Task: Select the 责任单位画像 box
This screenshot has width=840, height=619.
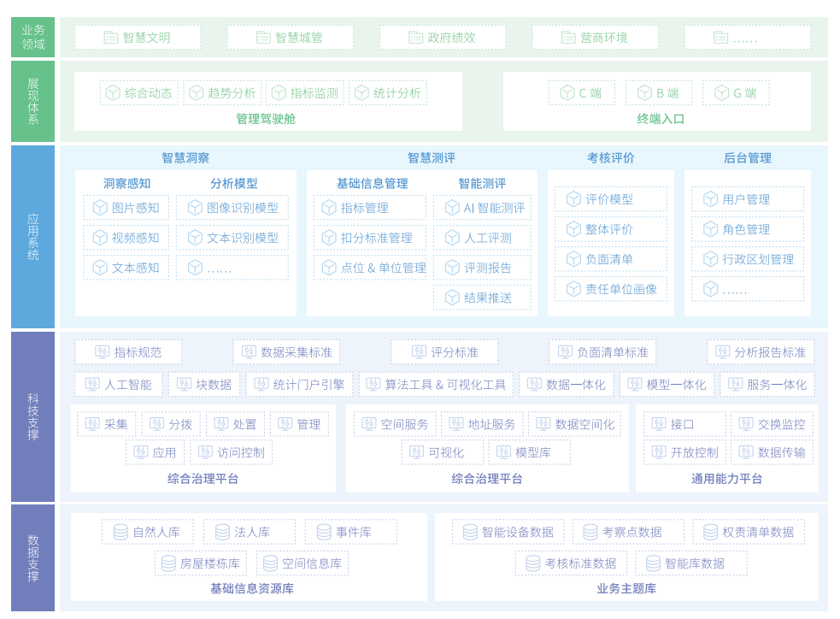Action: click(x=611, y=289)
